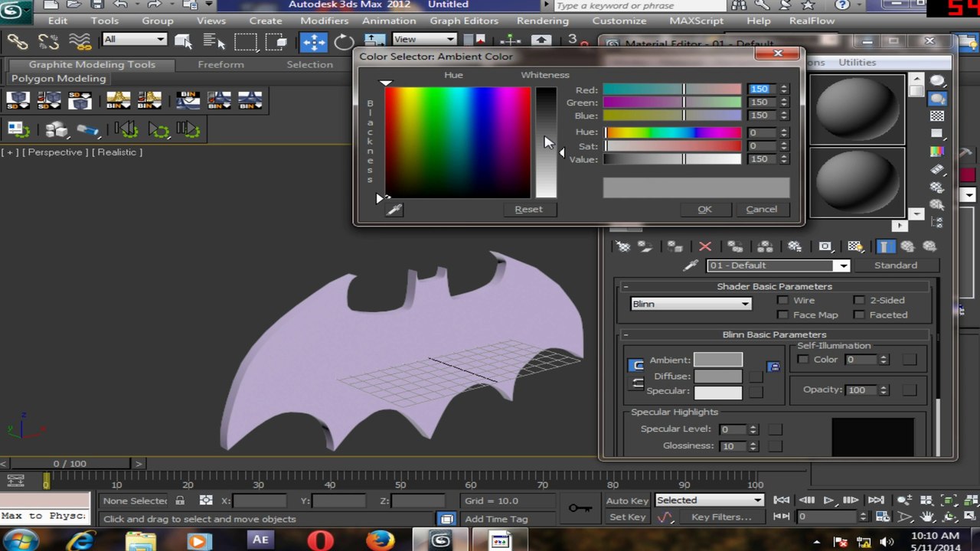Activate the Select Object arrow tool
The image size is (980, 551).
pos(183,41)
